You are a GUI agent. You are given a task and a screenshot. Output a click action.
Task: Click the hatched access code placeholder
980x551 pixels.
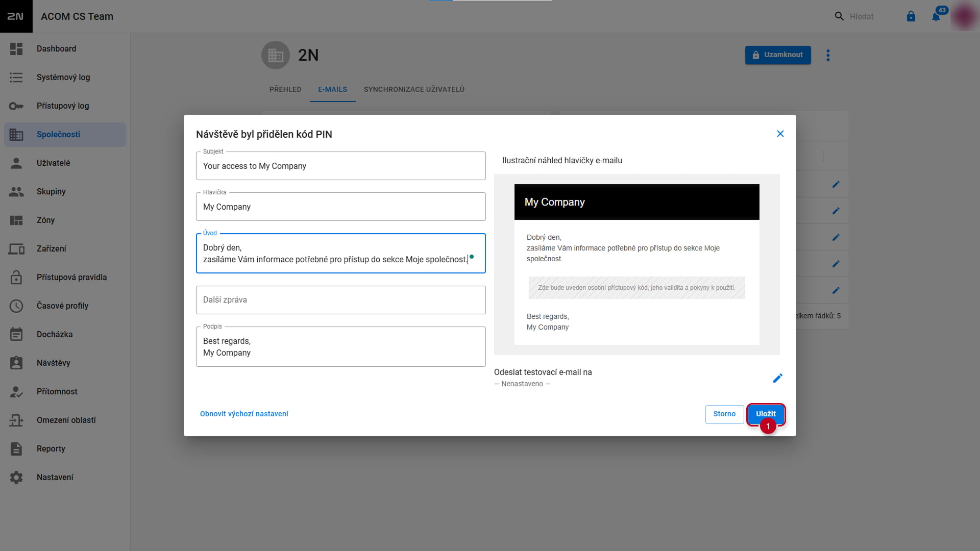(636, 288)
